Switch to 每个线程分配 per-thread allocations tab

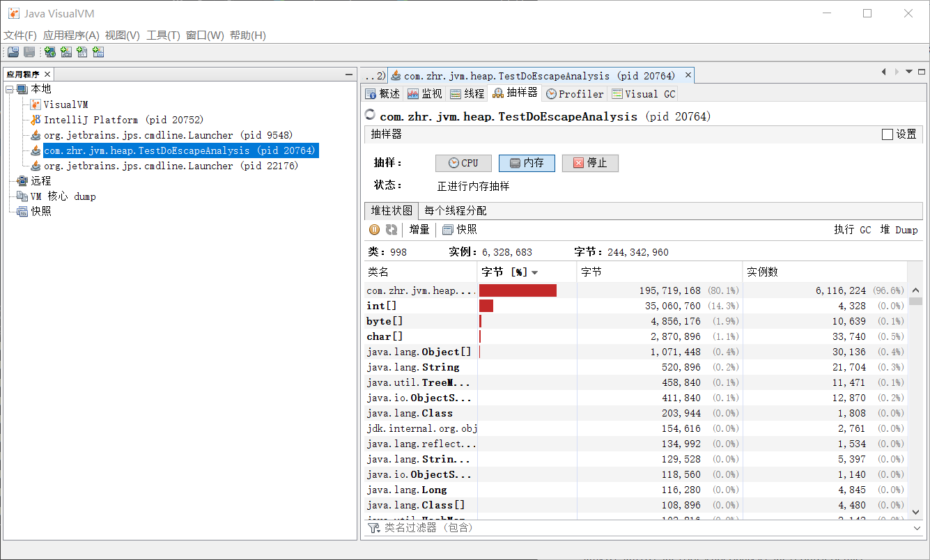click(456, 210)
